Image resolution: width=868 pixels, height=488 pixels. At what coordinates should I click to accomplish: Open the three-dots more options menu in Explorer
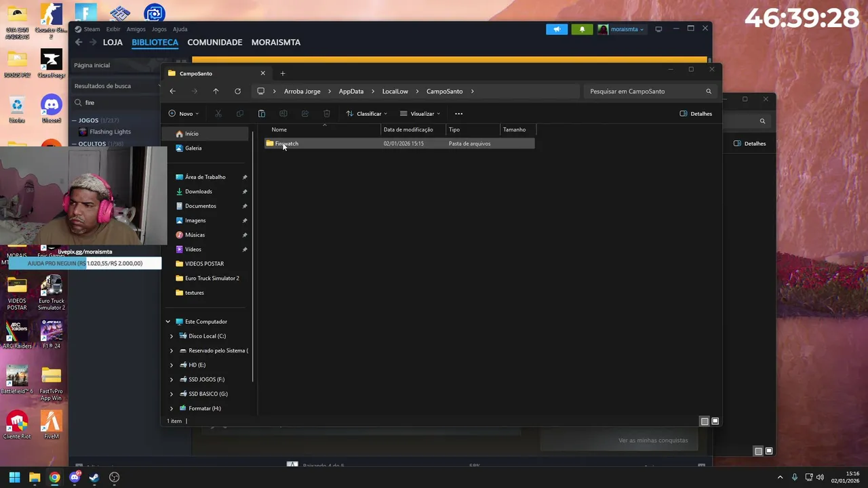coord(458,114)
